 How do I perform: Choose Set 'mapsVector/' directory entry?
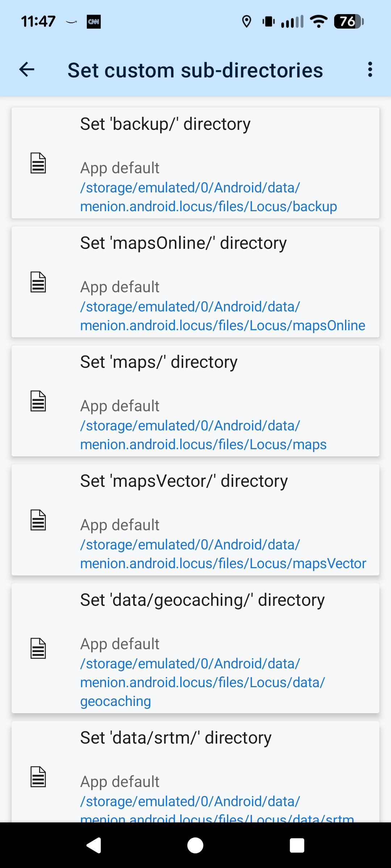184,481
